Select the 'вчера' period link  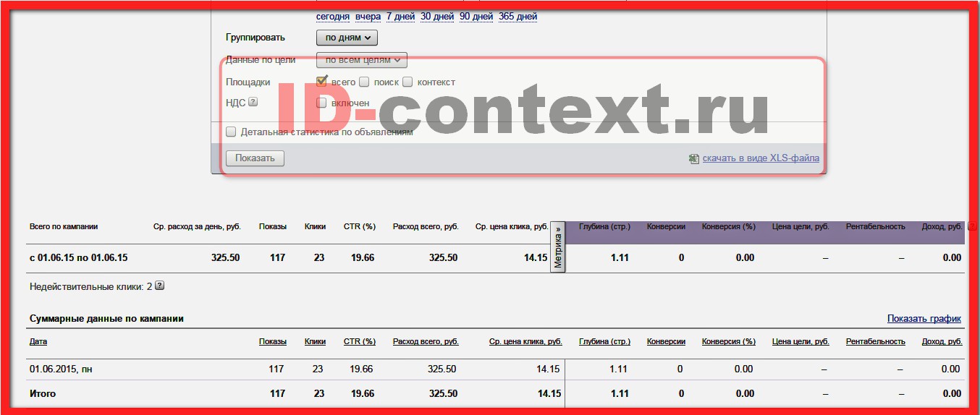pos(368,17)
